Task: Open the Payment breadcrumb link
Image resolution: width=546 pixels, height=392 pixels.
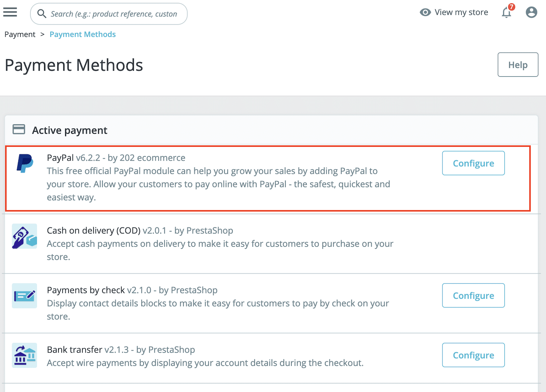Action: pos(20,34)
